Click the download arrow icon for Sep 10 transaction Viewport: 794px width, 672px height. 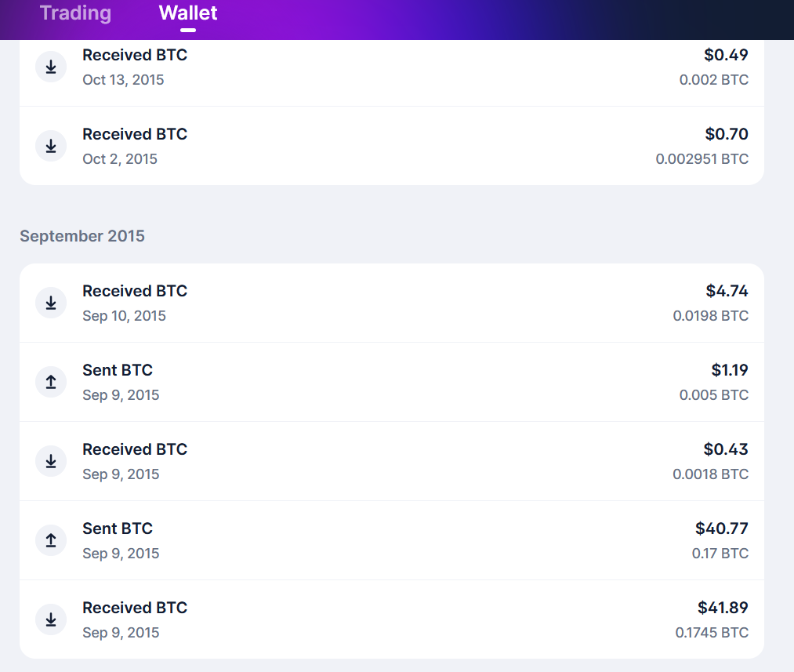point(51,303)
